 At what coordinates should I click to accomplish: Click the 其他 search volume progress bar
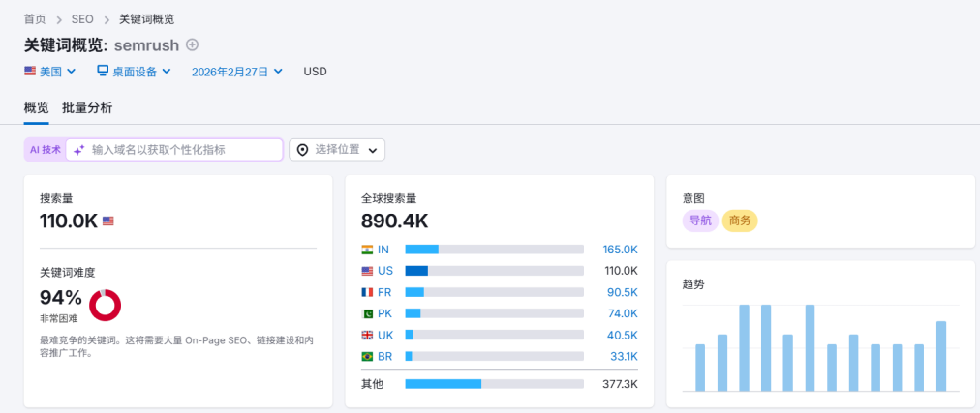coord(495,384)
